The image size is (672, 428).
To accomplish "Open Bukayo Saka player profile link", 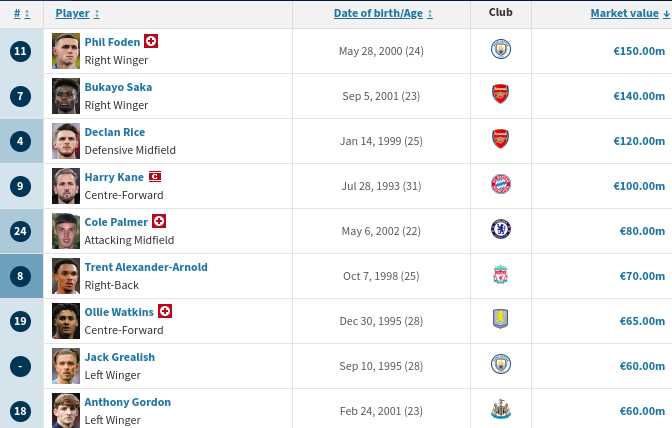I will [x=118, y=87].
